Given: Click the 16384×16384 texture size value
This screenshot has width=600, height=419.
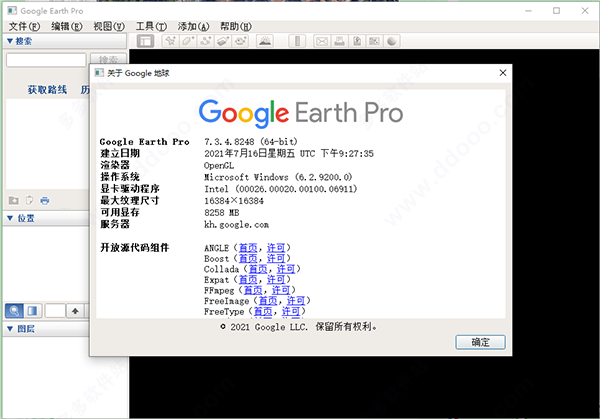Looking at the screenshot, I should [234, 201].
